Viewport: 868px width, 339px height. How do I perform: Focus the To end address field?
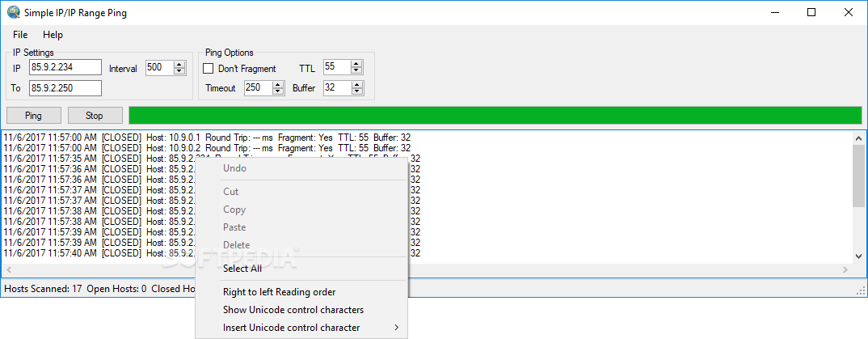[65, 87]
